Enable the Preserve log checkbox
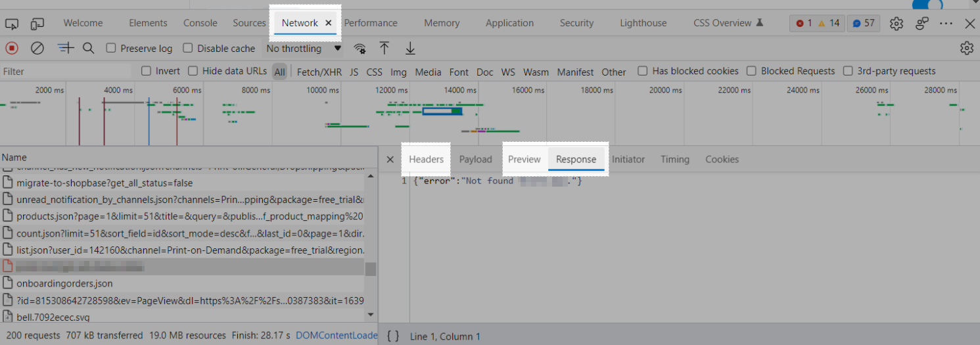980x345 pixels. pyautogui.click(x=111, y=48)
